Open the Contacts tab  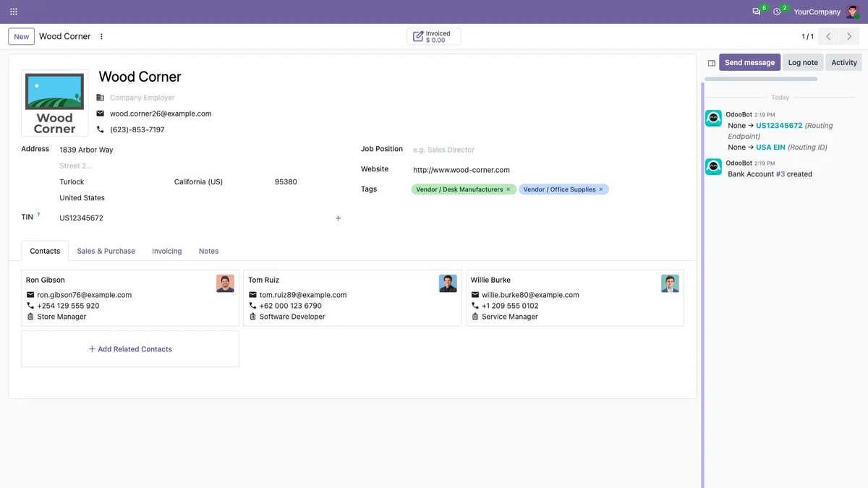[45, 251]
